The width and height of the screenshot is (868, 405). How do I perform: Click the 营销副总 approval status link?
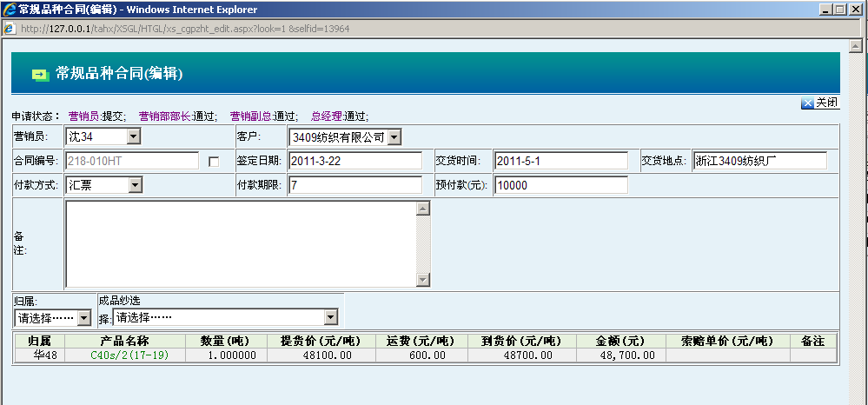click(249, 116)
